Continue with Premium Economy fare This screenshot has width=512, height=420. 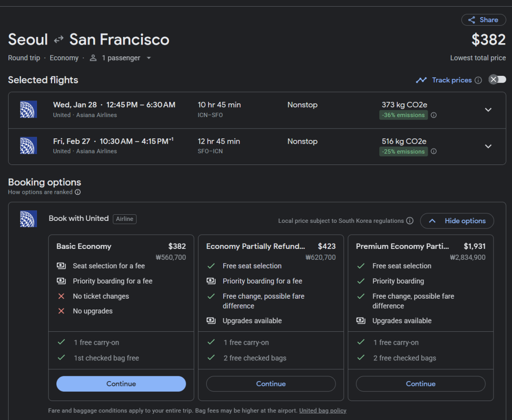coord(421,384)
